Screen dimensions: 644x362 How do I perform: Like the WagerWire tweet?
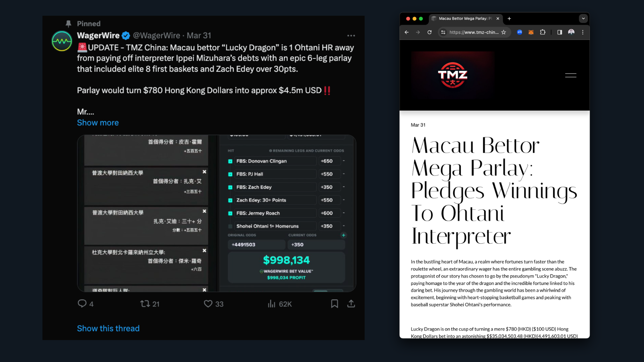point(208,304)
